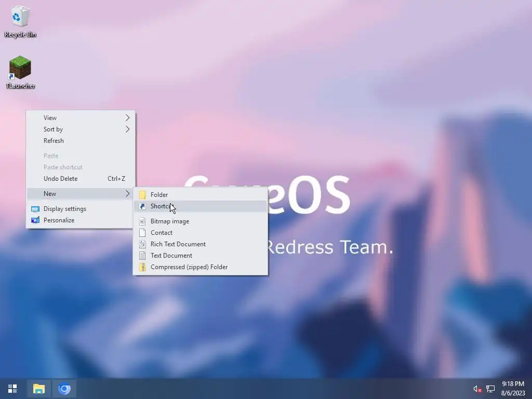Click the New menu entry
Image resolution: width=532 pixels, height=399 pixels.
pyautogui.click(x=81, y=194)
